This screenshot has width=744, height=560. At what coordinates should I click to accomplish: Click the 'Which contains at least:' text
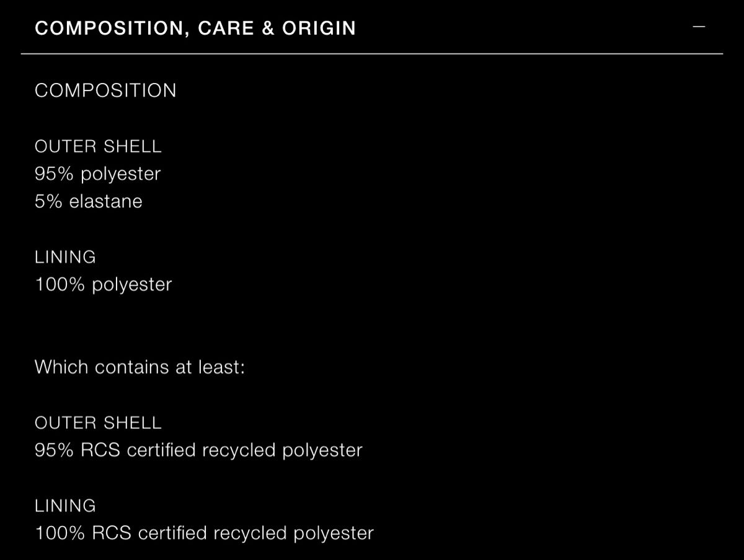(x=140, y=367)
